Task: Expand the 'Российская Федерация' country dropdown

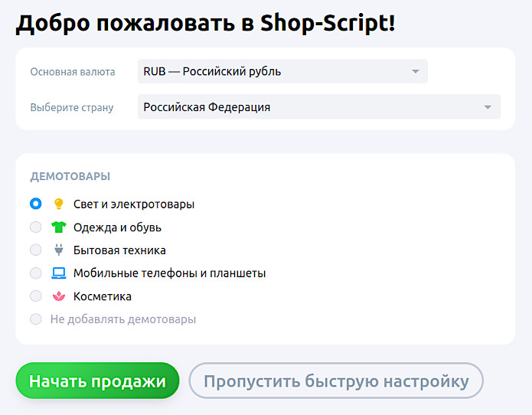Action: coord(318,107)
